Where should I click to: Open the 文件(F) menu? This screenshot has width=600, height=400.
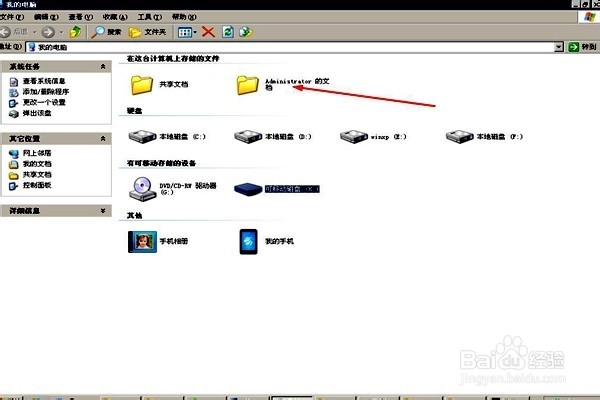11,17
